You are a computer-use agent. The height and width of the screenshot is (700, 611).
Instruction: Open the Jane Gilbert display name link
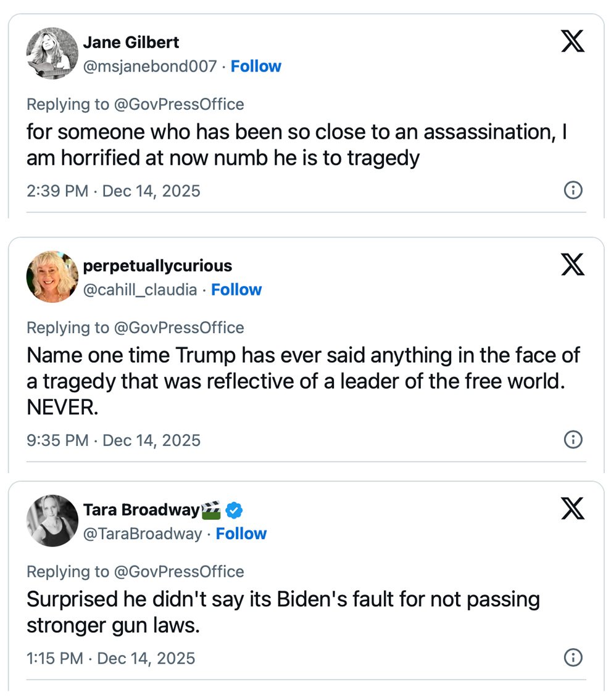[131, 43]
